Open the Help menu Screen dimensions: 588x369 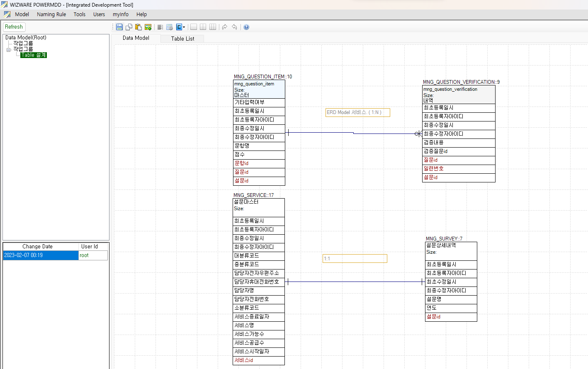pos(142,14)
